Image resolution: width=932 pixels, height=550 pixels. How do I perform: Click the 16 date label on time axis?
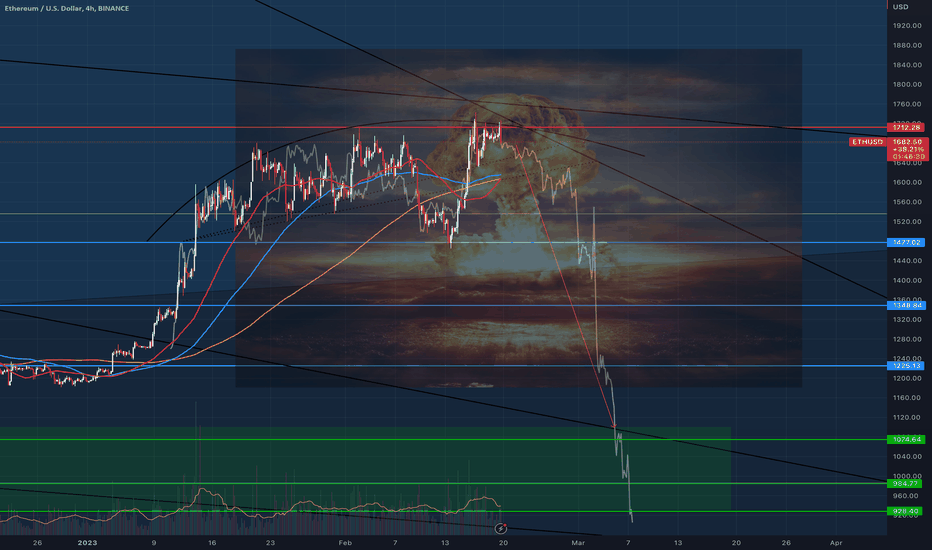[x=212, y=543]
